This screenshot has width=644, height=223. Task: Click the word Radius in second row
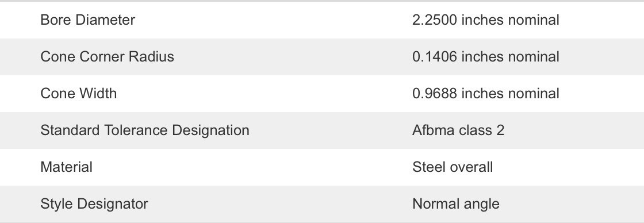[152, 56]
